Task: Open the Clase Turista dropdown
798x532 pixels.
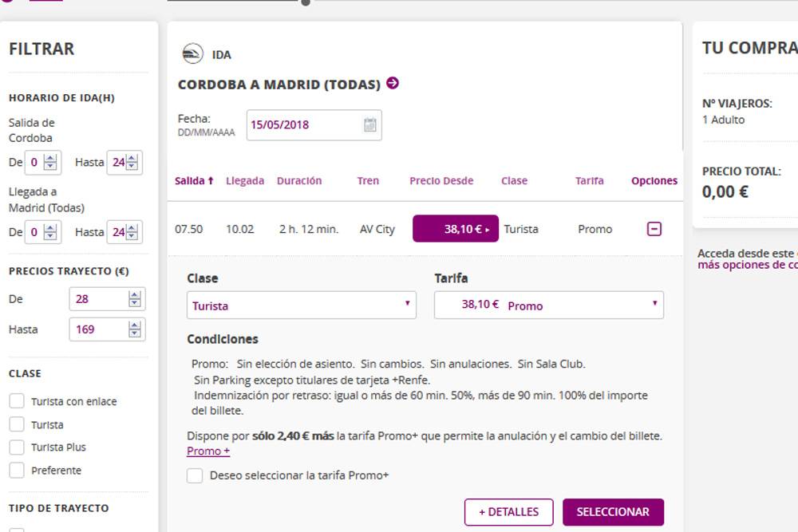Action: (x=302, y=305)
